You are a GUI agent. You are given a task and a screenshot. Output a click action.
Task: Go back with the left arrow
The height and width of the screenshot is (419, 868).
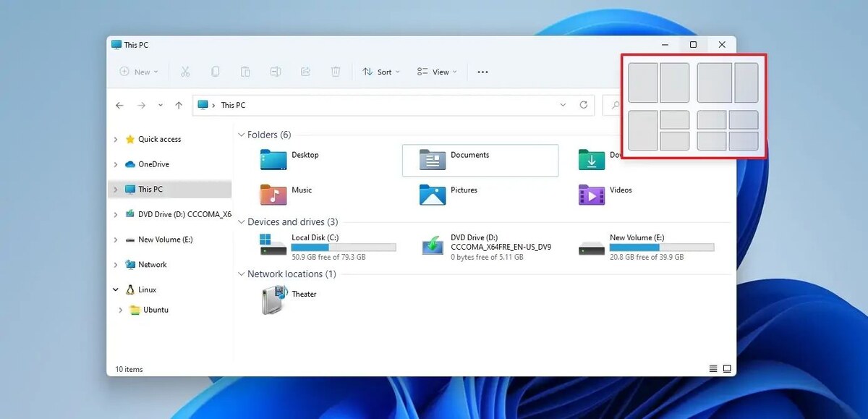(120, 105)
